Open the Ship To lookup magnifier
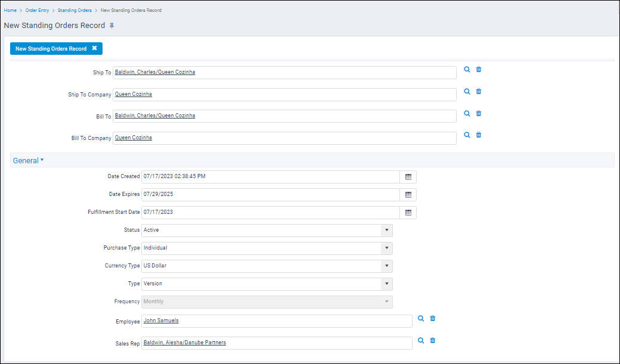This screenshot has height=364, width=620. pyautogui.click(x=467, y=69)
